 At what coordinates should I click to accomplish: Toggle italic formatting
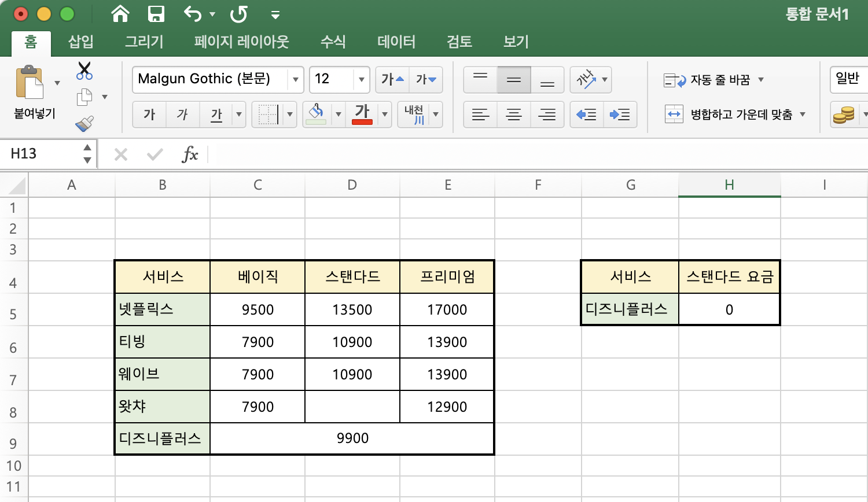(x=183, y=115)
